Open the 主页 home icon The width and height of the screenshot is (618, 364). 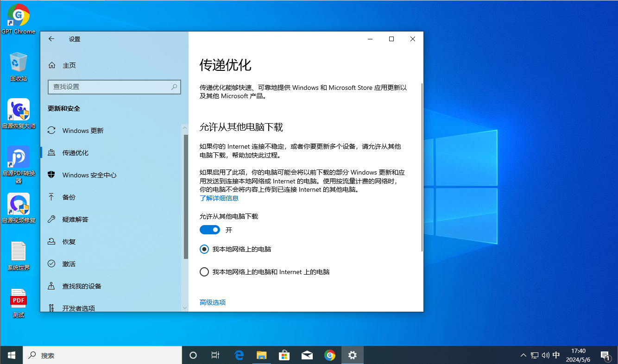(x=52, y=65)
